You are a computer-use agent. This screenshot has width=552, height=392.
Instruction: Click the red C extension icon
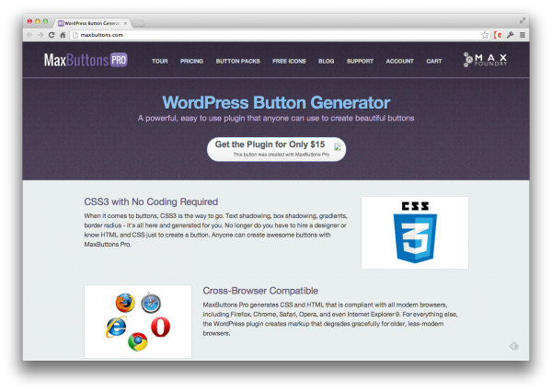(498, 35)
